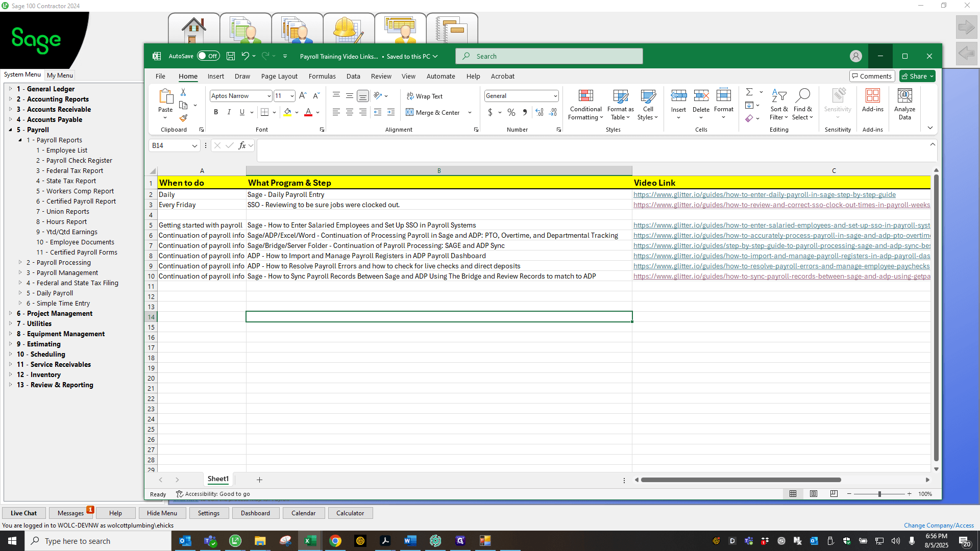Open the Conditional Formatting dropdown
980x551 pixels.
(585, 105)
